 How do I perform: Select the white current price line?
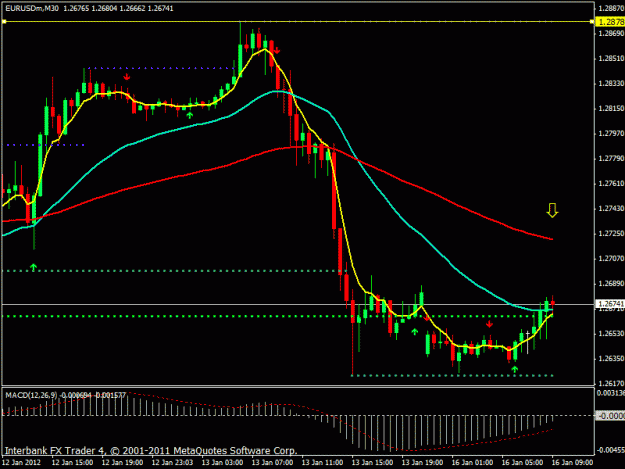click(x=298, y=304)
